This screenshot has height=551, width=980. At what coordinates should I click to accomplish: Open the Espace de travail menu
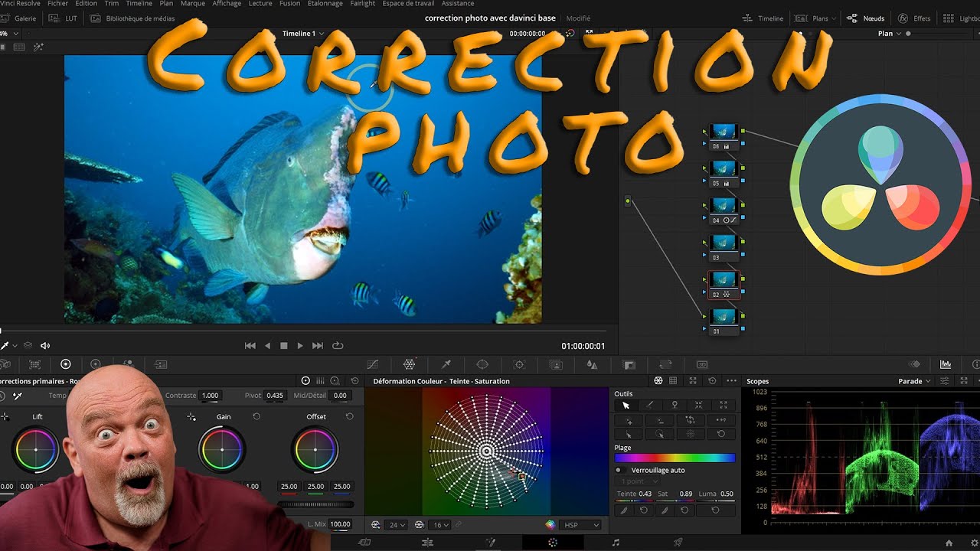(408, 3)
